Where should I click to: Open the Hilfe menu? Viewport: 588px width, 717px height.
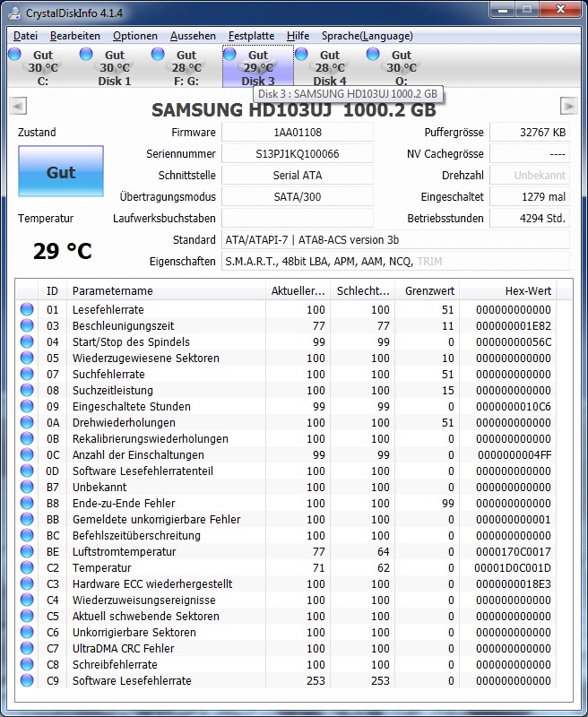coord(298,36)
